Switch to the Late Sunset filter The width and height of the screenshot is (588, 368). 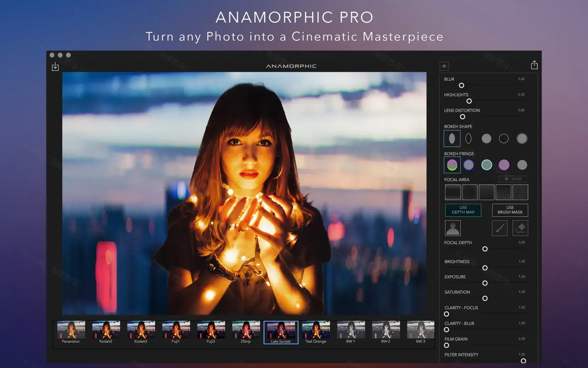[281, 332]
